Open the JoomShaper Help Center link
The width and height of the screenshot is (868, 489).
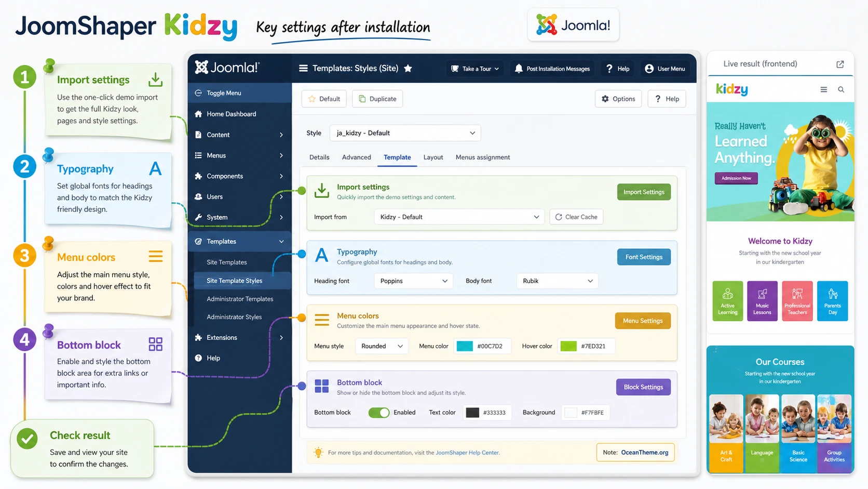pos(467,453)
